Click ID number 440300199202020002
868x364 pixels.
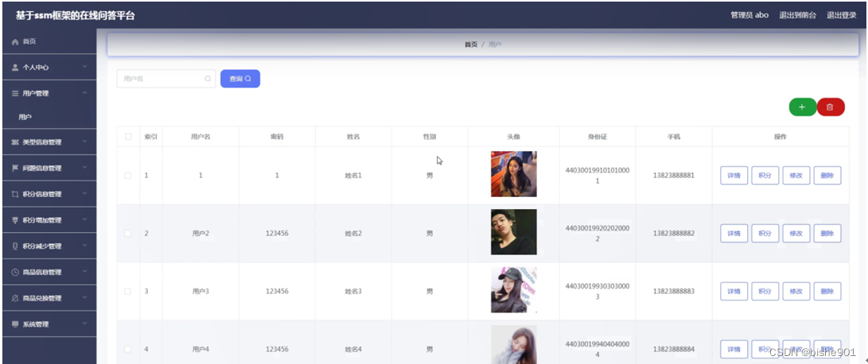coord(597,234)
